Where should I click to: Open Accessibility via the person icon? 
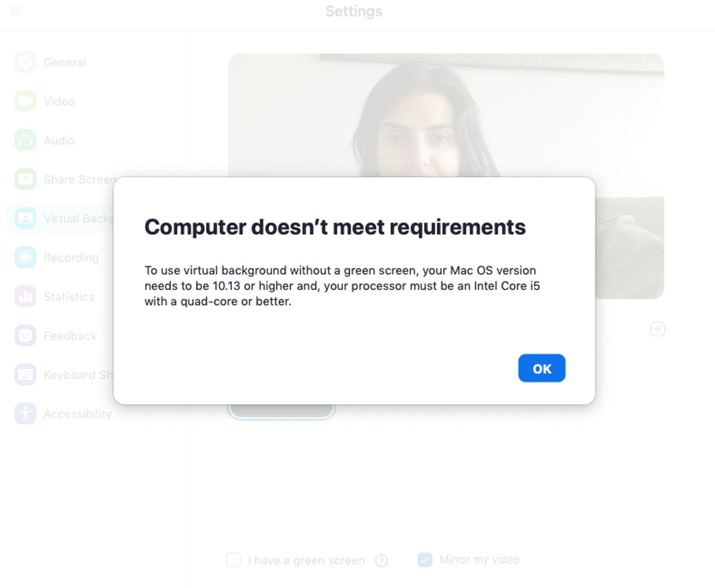[25, 414]
